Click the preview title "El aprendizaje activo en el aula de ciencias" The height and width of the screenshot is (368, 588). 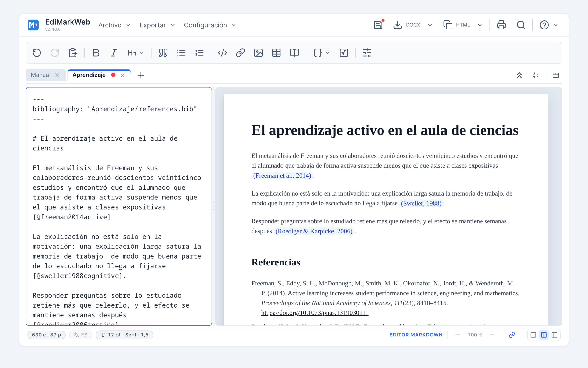coord(385,130)
